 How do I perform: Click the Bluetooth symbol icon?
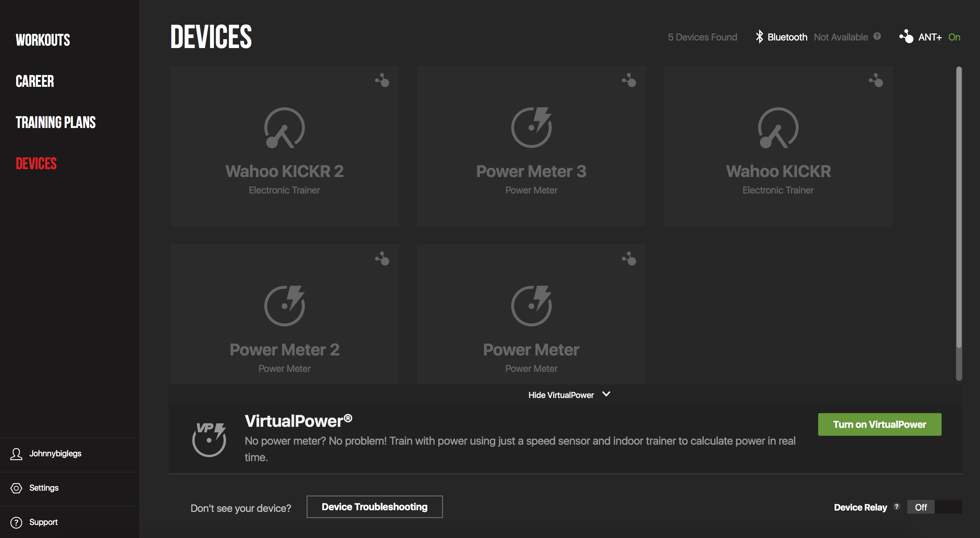tap(760, 37)
